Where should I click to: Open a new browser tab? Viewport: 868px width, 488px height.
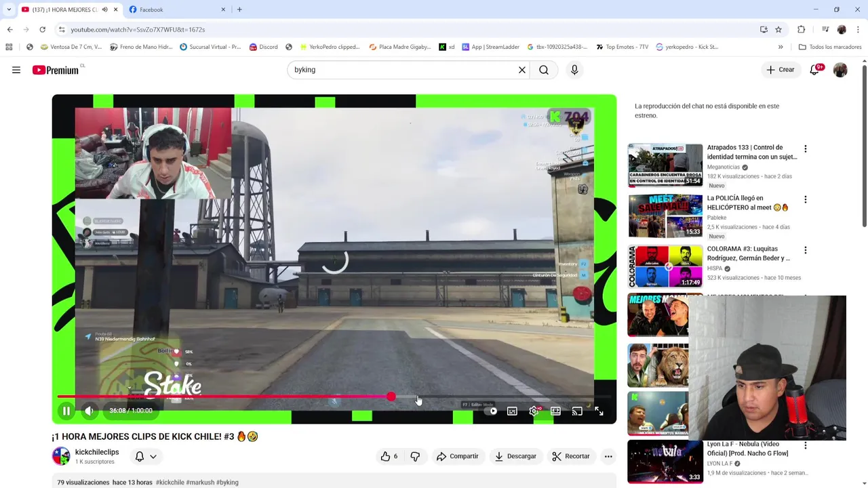pyautogui.click(x=239, y=9)
